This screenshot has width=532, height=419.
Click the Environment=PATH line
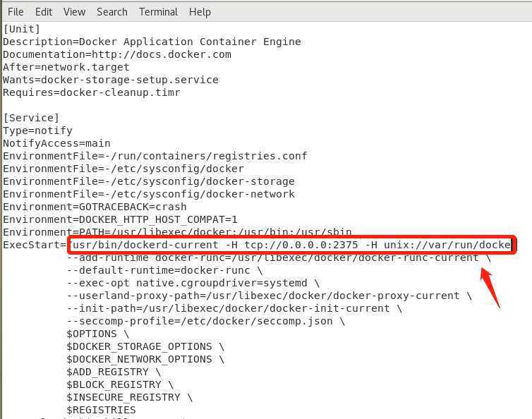(177, 232)
